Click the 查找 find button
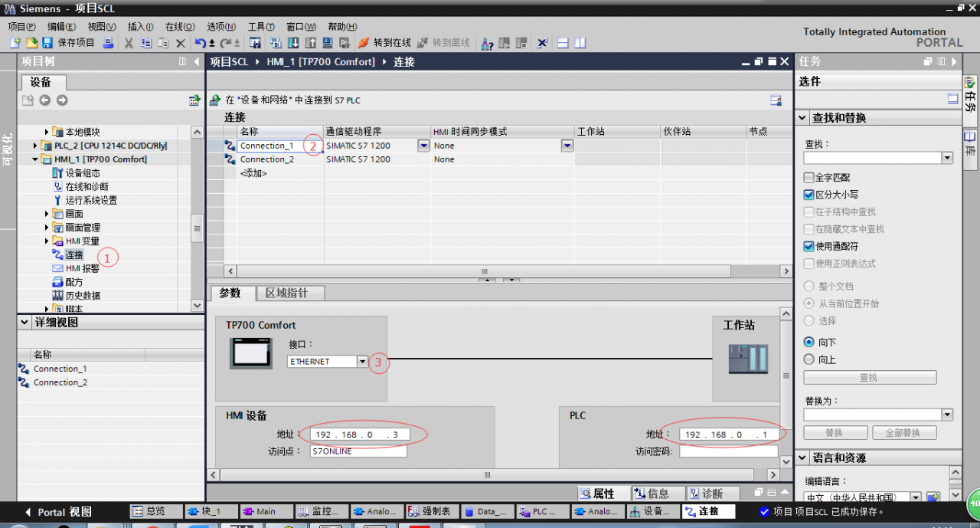Image resolution: width=980 pixels, height=528 pixels. (x=870, y=378)
